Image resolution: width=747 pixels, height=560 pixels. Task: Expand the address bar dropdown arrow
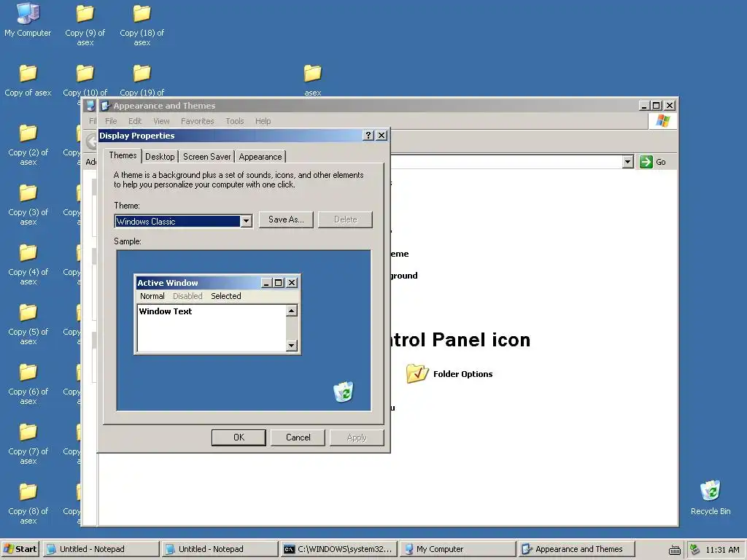point(628,162)
